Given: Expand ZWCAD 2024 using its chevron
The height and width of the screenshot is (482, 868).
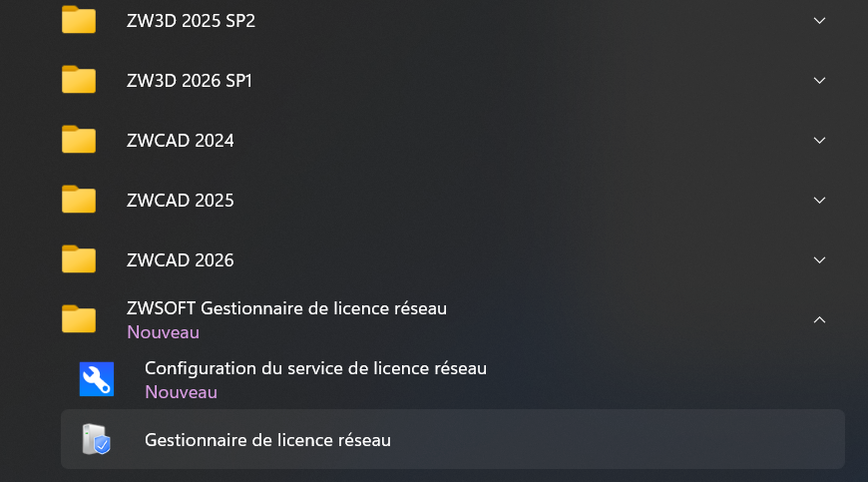Looking at the screenshot, I should 820,140.
